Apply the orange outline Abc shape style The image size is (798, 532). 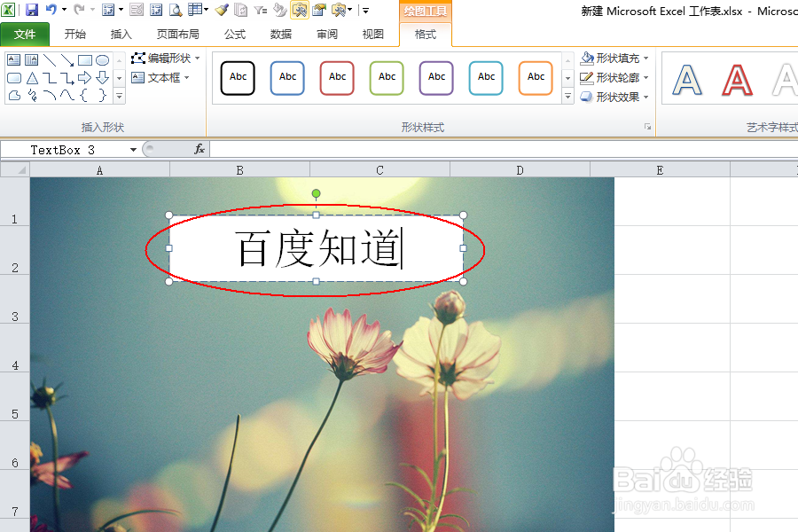click(x=536, y=78)
